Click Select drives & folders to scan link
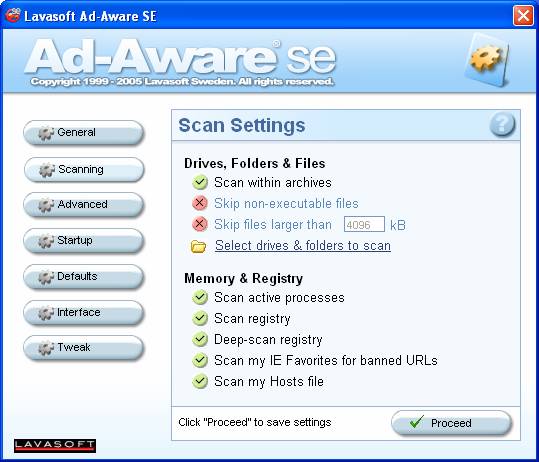Image resolution: width=539 pixels, height=462 pixels. click(303, 246)
